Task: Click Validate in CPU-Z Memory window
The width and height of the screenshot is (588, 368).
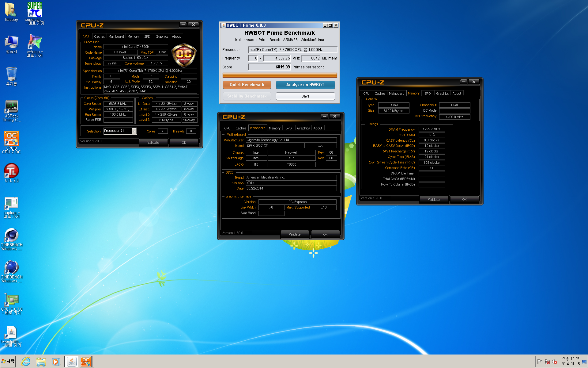Action: [x=434, y=200]
